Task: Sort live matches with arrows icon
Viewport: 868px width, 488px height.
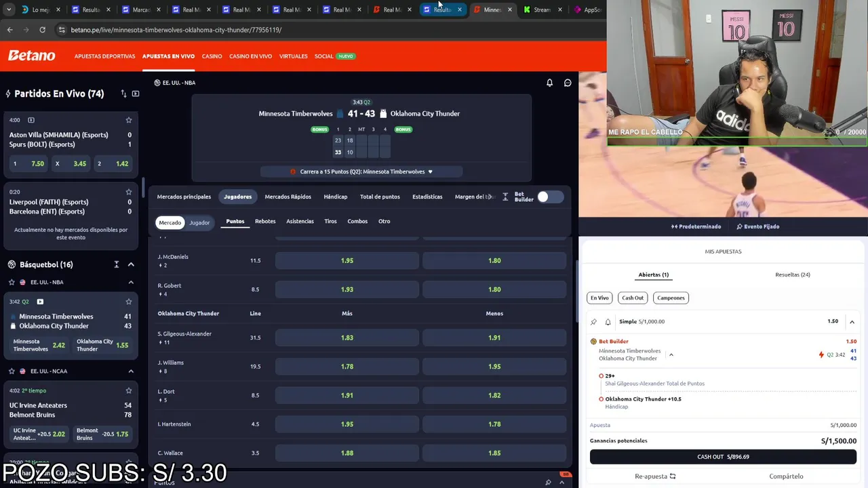Action: pos(123,94)
